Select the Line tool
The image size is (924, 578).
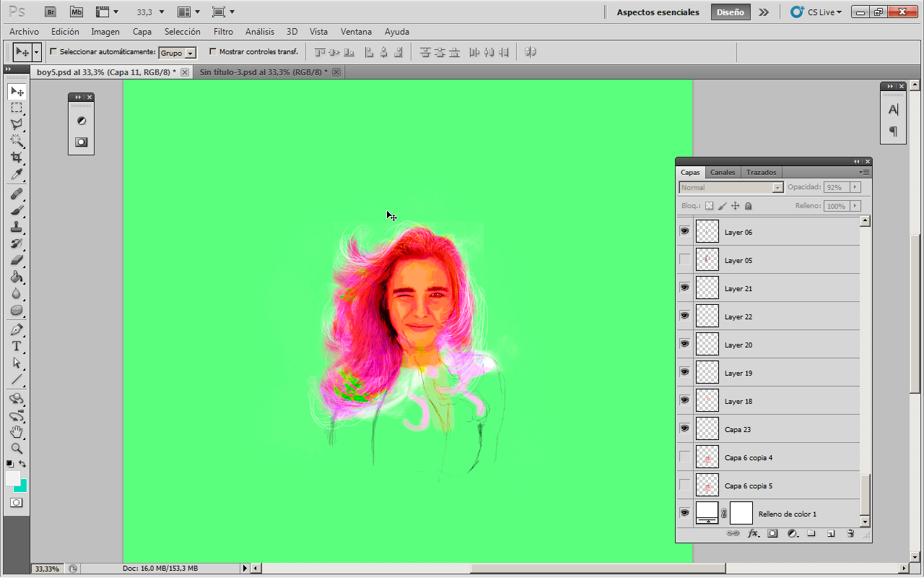click(17, 379)
